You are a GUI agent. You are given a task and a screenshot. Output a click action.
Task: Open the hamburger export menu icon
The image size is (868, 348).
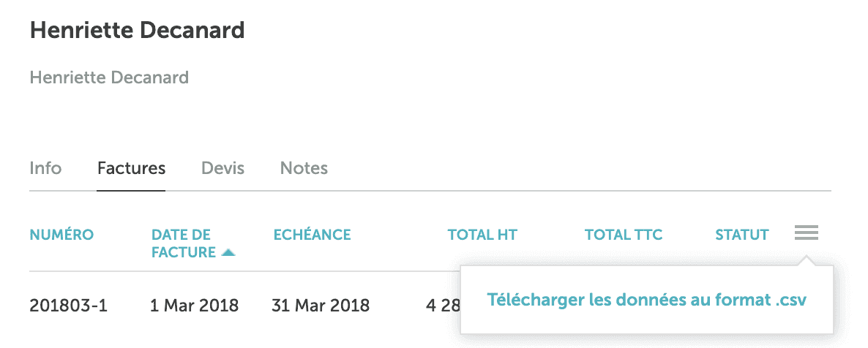pos(806,234)
